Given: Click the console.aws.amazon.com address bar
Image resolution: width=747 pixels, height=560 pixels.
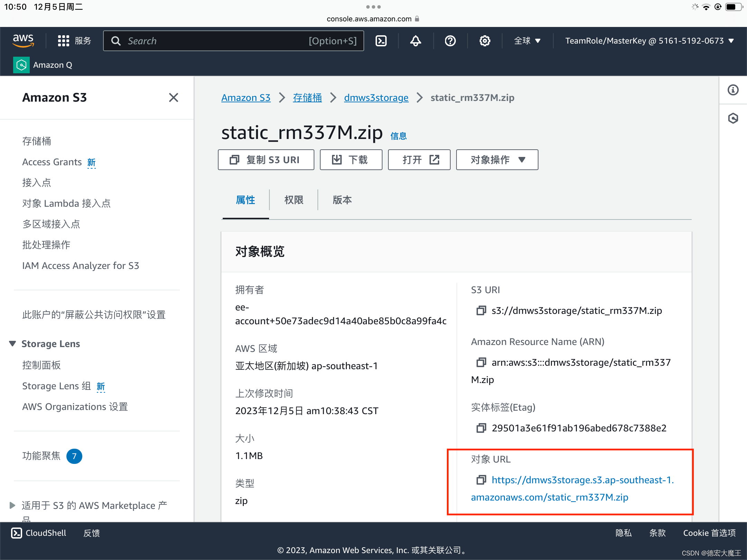Looking at the screenshot, I should 373,19.
